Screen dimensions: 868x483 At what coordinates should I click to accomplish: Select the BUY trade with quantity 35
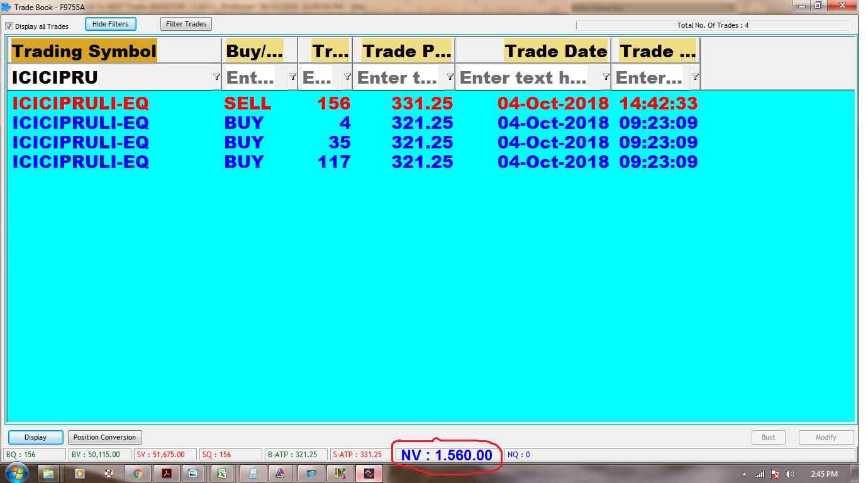point(355,142)
